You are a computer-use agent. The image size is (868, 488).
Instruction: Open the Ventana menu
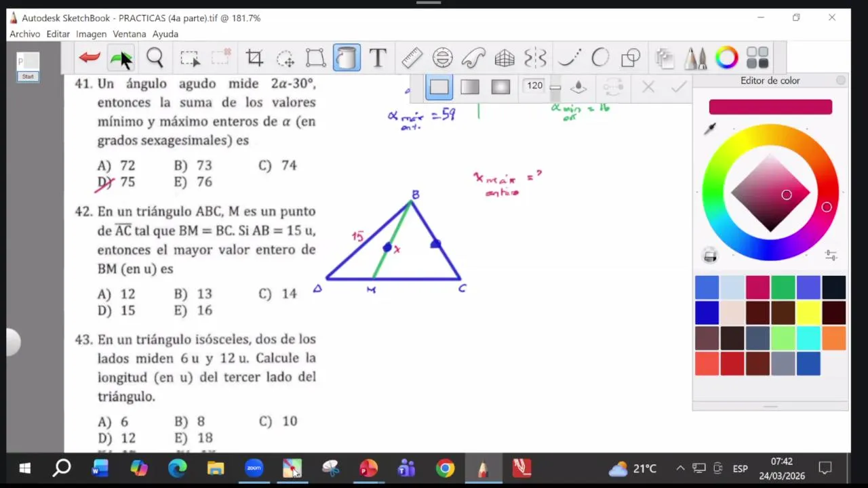point(130,34)
